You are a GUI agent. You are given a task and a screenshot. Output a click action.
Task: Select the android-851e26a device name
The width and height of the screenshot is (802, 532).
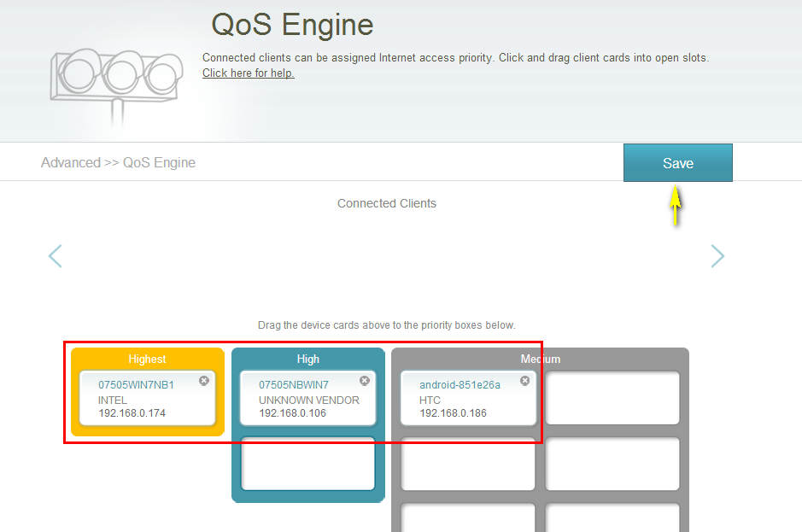[x=460, y=385]
